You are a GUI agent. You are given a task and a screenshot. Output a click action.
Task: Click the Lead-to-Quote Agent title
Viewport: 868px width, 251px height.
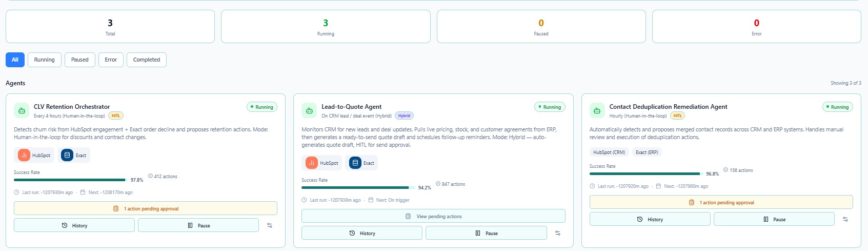pos(351,107)
